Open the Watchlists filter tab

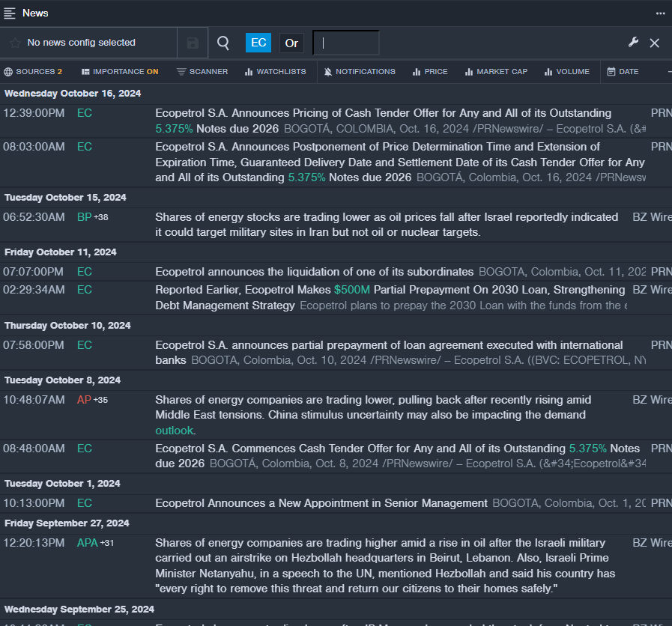[275, 72]
